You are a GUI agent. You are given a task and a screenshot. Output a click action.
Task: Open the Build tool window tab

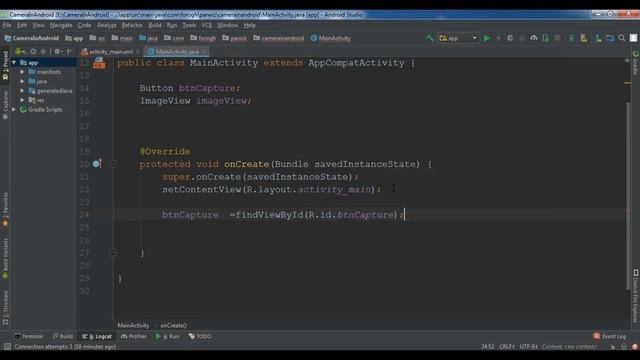(62, 336)
